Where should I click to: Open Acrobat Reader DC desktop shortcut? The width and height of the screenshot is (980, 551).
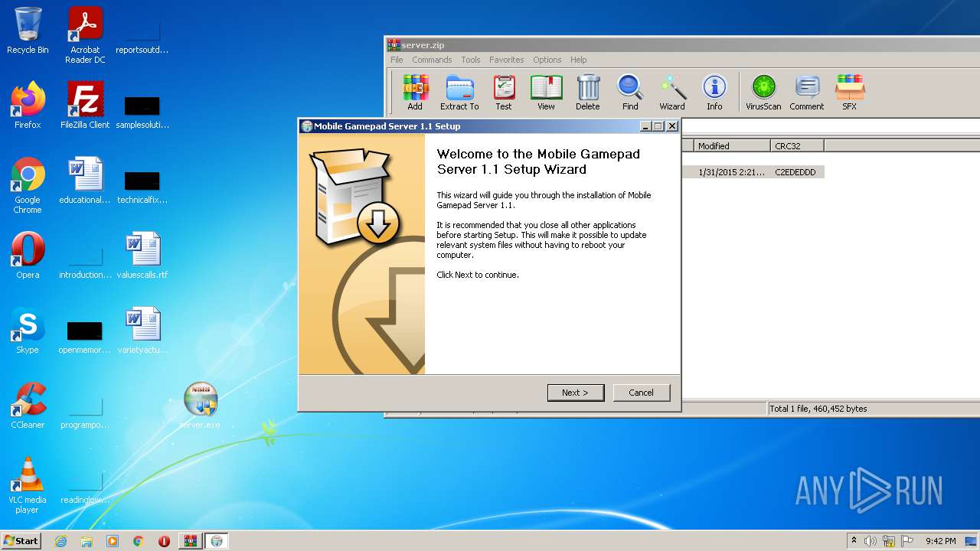(85, 34)
